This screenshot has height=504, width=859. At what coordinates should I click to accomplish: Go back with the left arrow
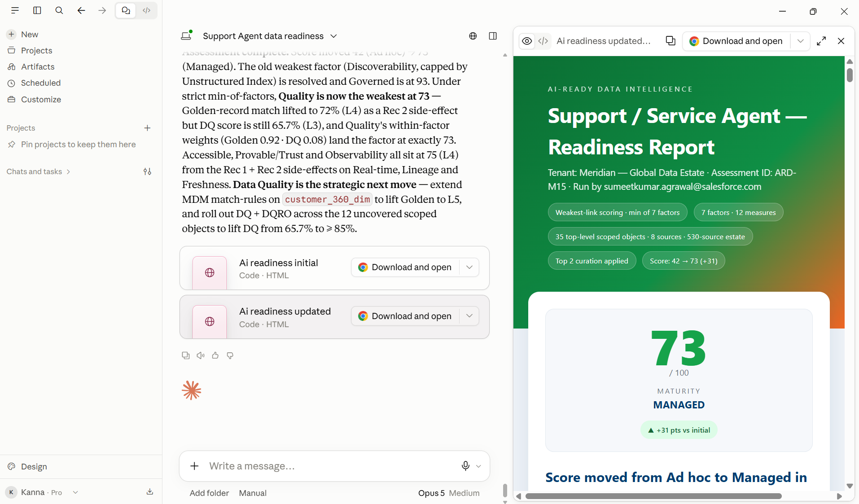pyautogui.click(x=81, y=10)
